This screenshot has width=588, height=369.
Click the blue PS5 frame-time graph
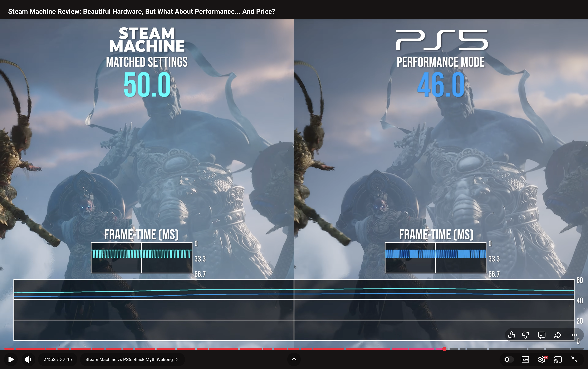(x=436, y=258)
